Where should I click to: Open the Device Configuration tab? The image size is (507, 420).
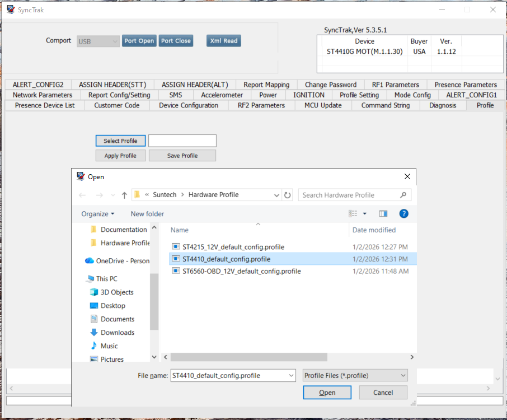click(x=189, y=105)
